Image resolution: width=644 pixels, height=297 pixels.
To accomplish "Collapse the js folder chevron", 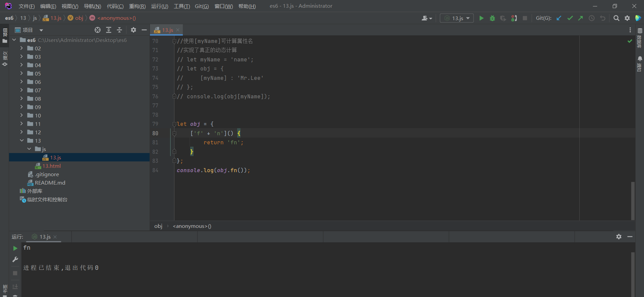I will tap(29, 149).
